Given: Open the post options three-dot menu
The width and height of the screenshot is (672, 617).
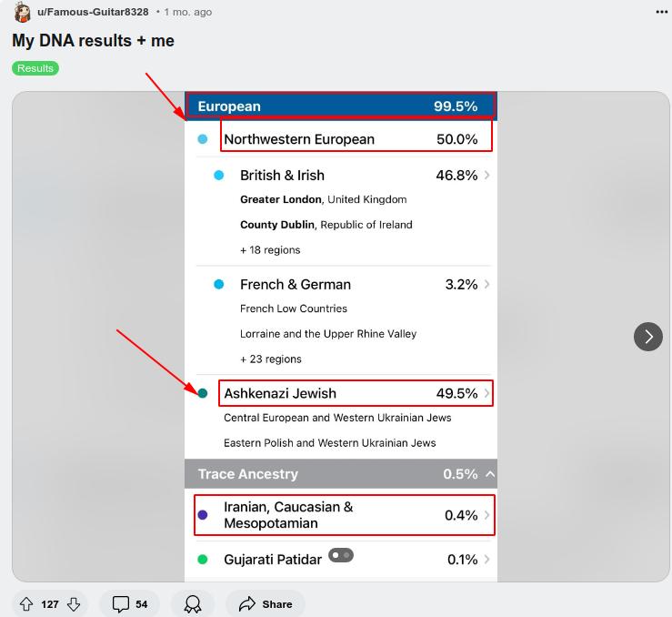Looking at the screenshot, I should 661,12.
